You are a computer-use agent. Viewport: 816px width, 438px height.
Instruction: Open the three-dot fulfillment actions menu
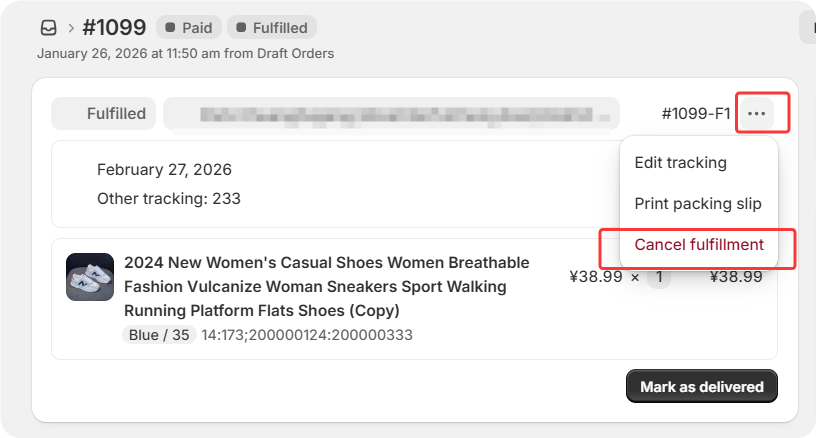click(756, 113)
